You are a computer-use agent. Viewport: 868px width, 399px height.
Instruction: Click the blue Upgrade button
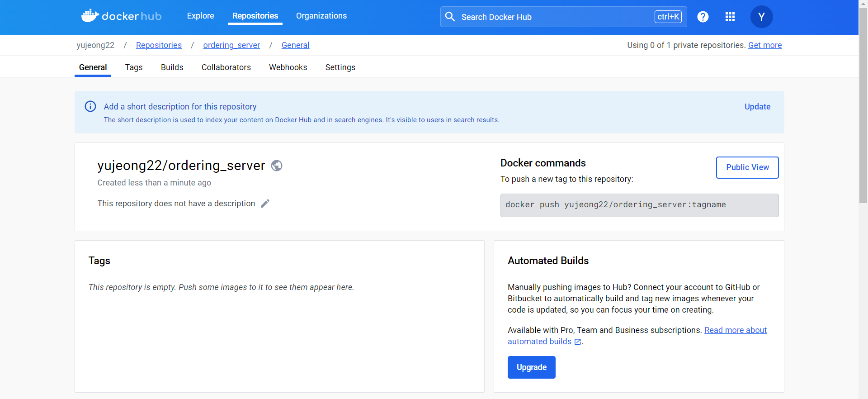(x=531, y=367)
